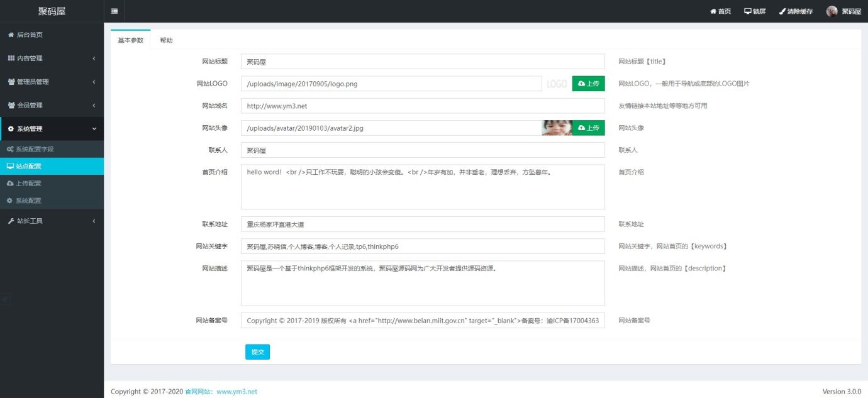Viewport: 868px width, 398px height.
Task: Click the home icon of 后台首页
Action: click(x=11, y=35)
